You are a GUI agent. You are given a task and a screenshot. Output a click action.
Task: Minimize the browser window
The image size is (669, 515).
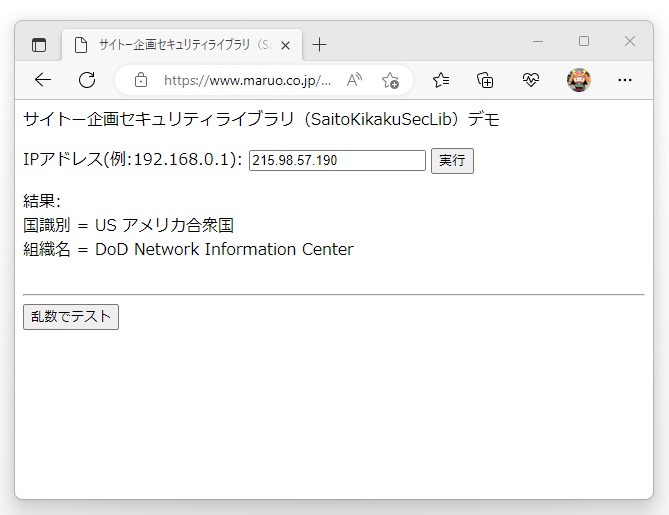pyautogui.click(x=538, y=41)
